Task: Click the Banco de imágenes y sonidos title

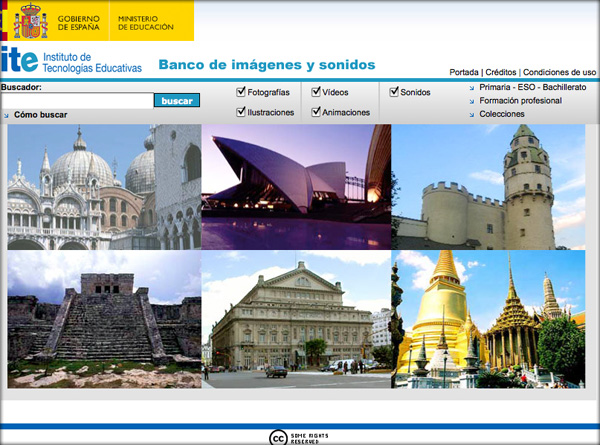Action: point(267,65)
